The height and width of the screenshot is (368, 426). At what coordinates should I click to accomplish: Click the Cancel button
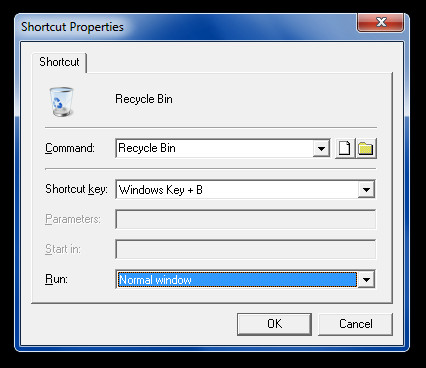click(356, 324)
